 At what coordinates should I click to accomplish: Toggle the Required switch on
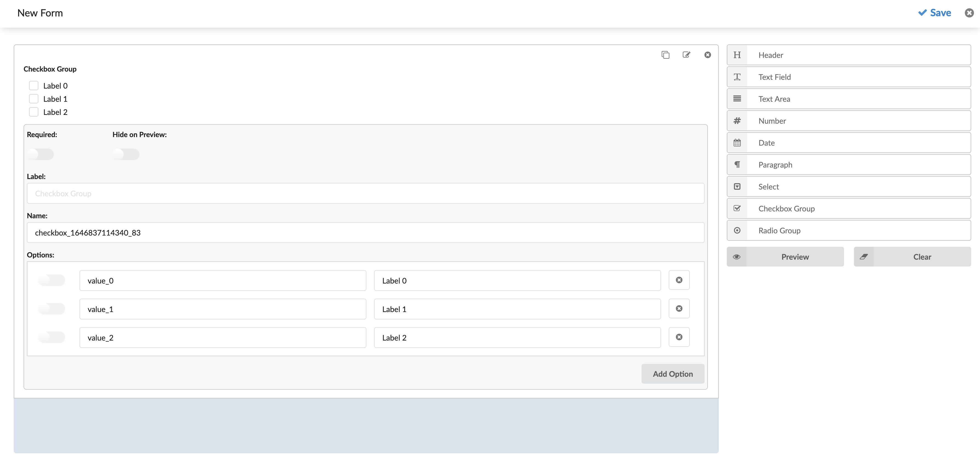[40, 153]
